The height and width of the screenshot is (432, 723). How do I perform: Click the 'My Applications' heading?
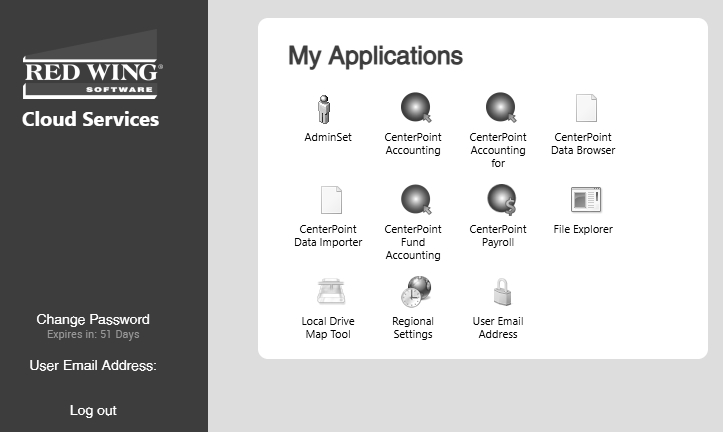[375, 56]
